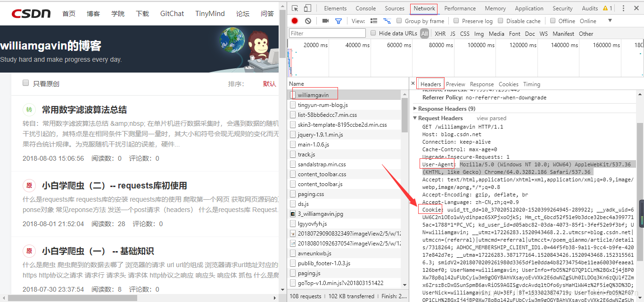Open the Application tab
644x302 pixels.
(529, 8)
